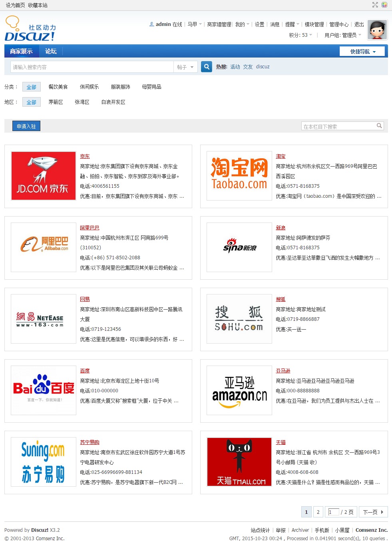Go to page 2
The image size is (392, 541).
pyautogui.click(x=318, y=512)
